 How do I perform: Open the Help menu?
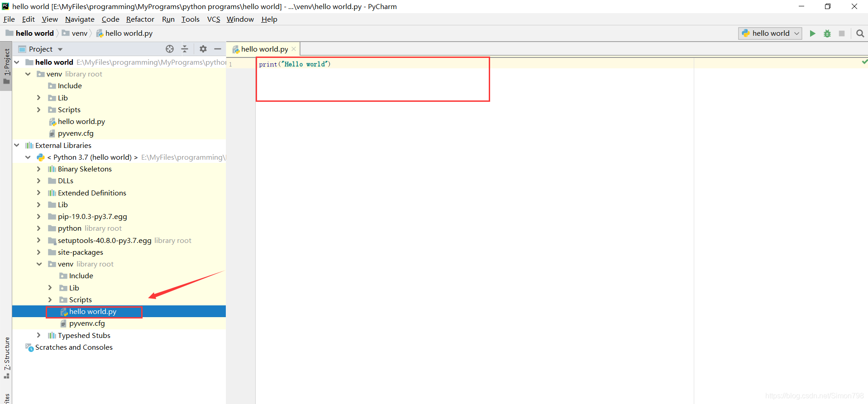point(269,19)
